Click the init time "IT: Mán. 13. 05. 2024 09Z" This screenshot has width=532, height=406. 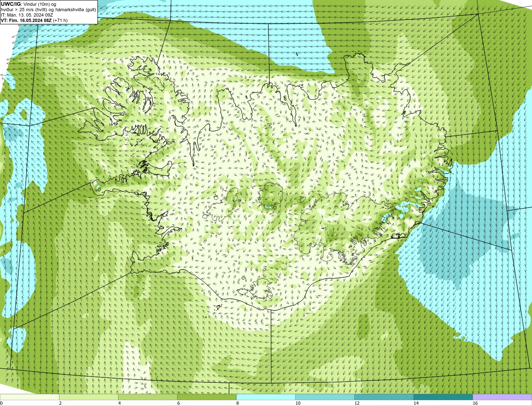pyautogui.click(x=27, y=15)
